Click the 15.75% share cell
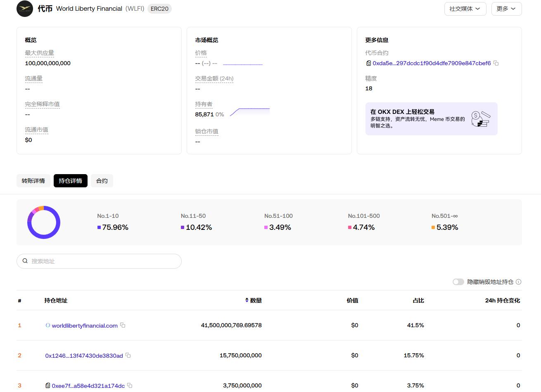 coord(414,355)
